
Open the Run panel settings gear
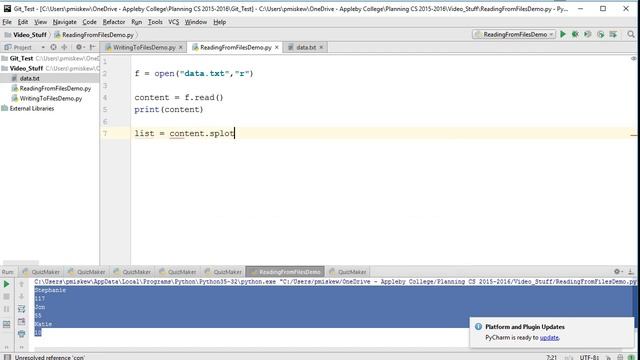(617, 271)
